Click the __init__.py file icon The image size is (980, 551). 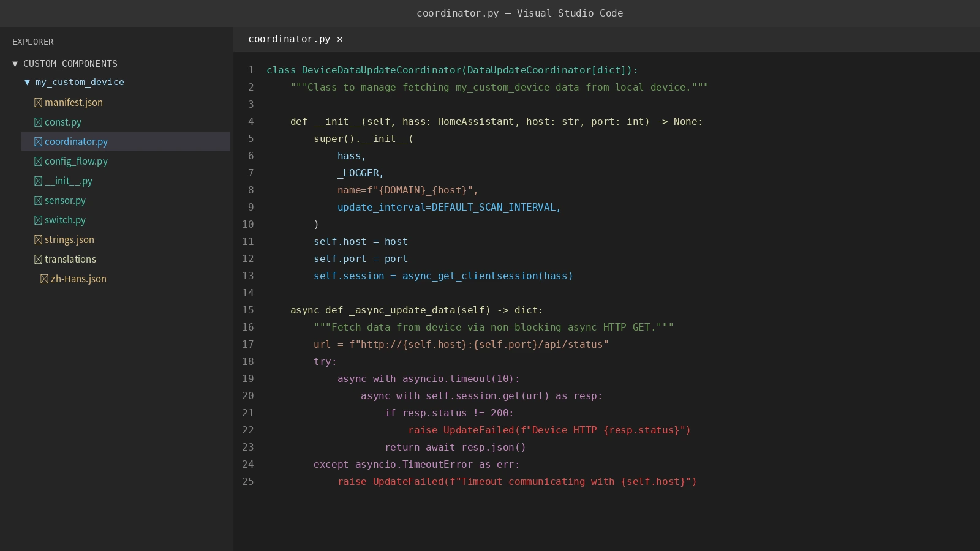click(x=38, y=181)
